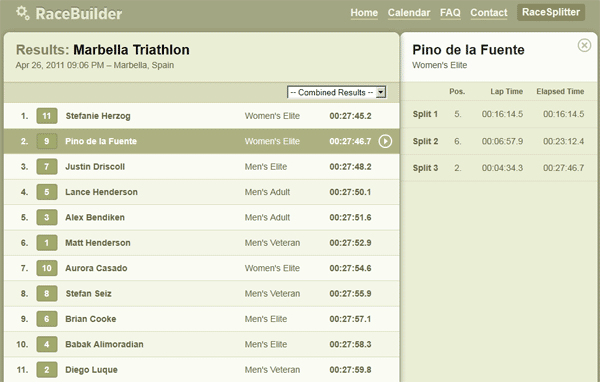Open the Contact page
This screenshot has height=382, width=600.
489,13
